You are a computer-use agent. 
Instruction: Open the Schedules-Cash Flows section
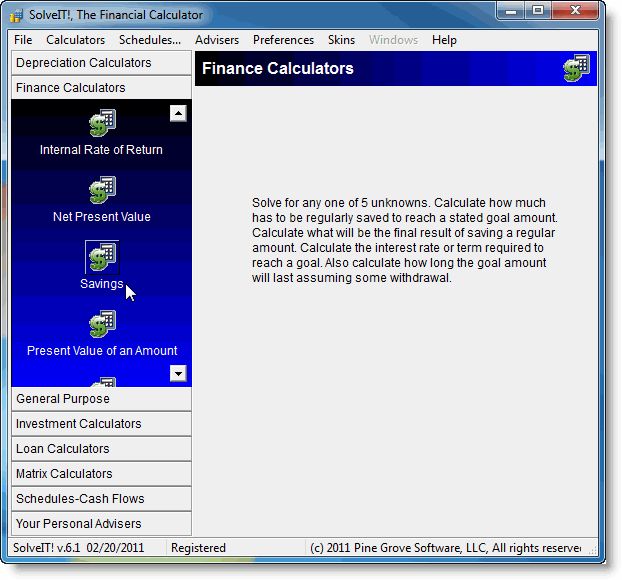click(101, 499)
